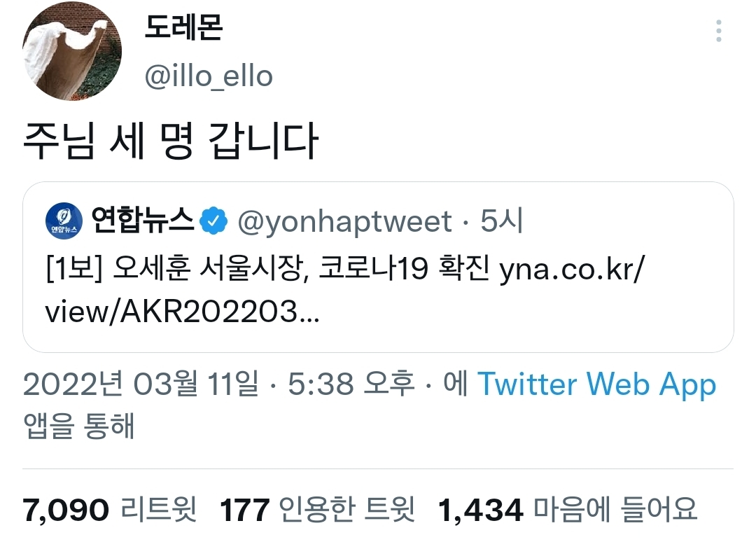756x542 pixels.
Task: Click the Twitter Web App source link
Action: (x=597, y=384)
